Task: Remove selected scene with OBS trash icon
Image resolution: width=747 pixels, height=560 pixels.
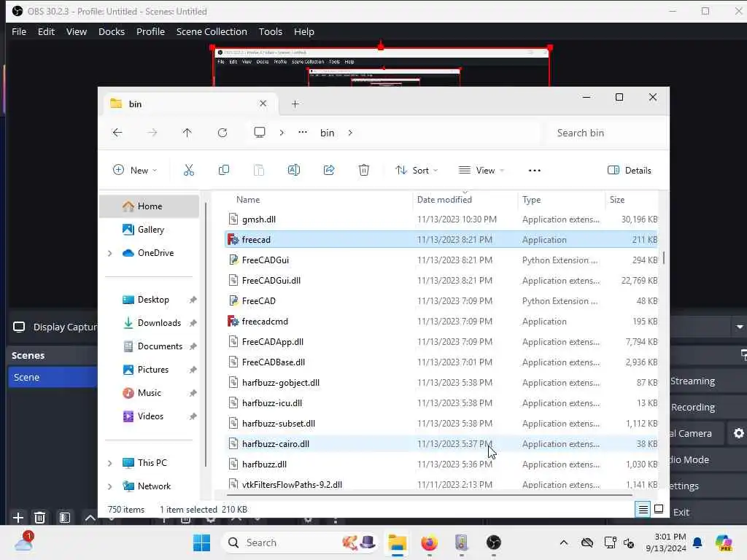Action: tap(40, 517)
